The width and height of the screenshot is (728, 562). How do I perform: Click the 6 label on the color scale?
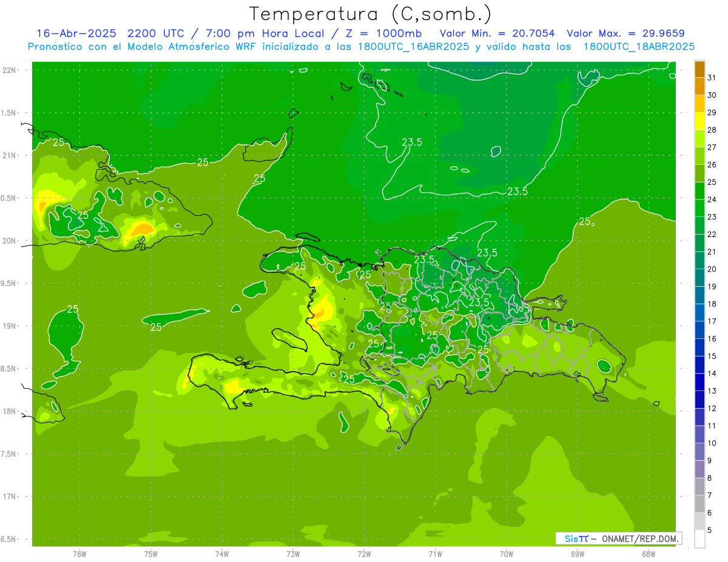(x=710, y=513)
